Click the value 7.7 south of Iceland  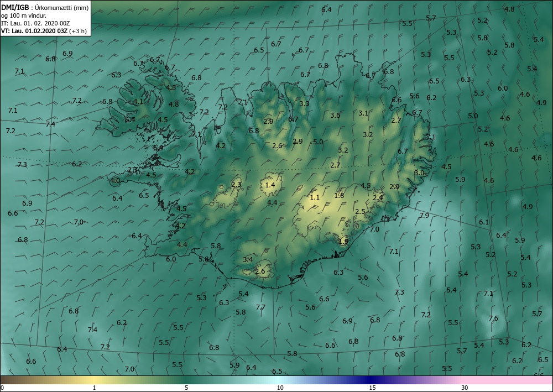click(x=260, y=307)
